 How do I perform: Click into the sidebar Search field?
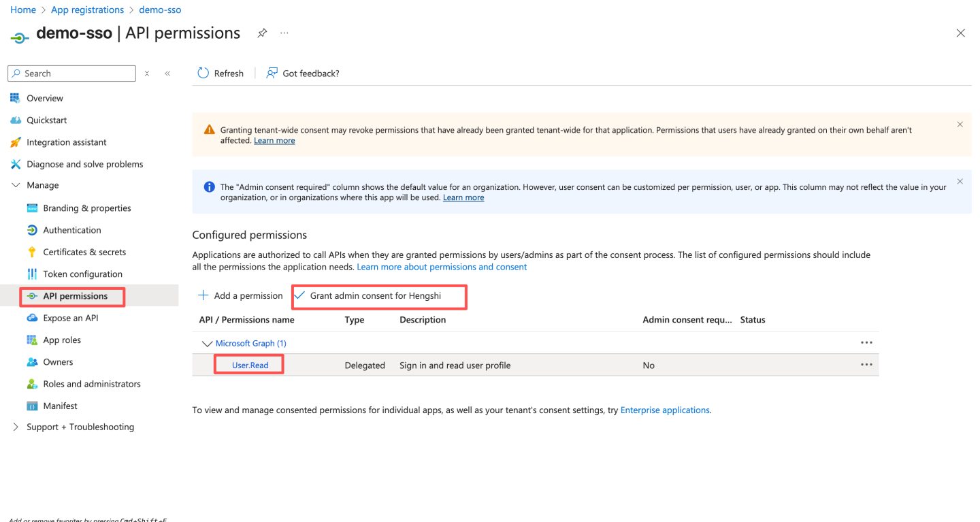[76, 74]
